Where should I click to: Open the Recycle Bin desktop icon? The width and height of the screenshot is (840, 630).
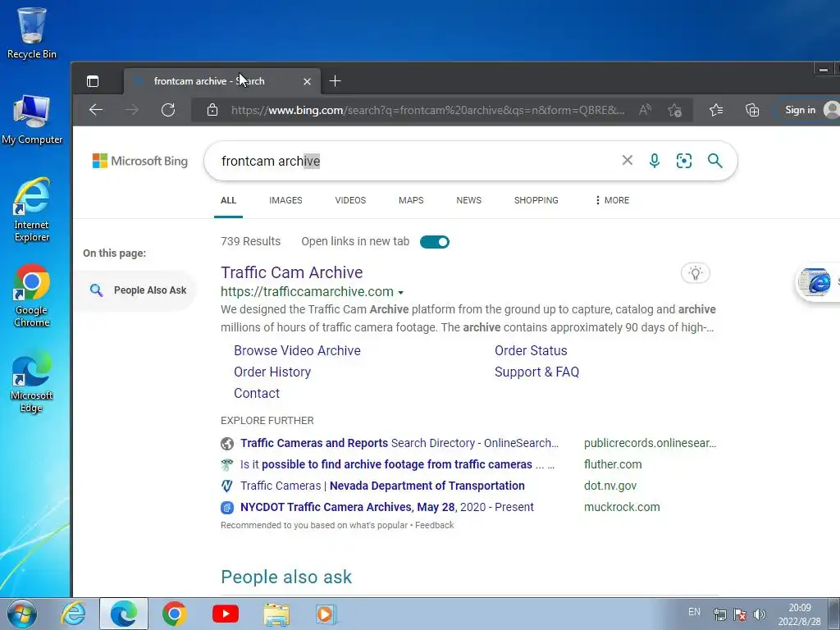(x=32, y=33)
